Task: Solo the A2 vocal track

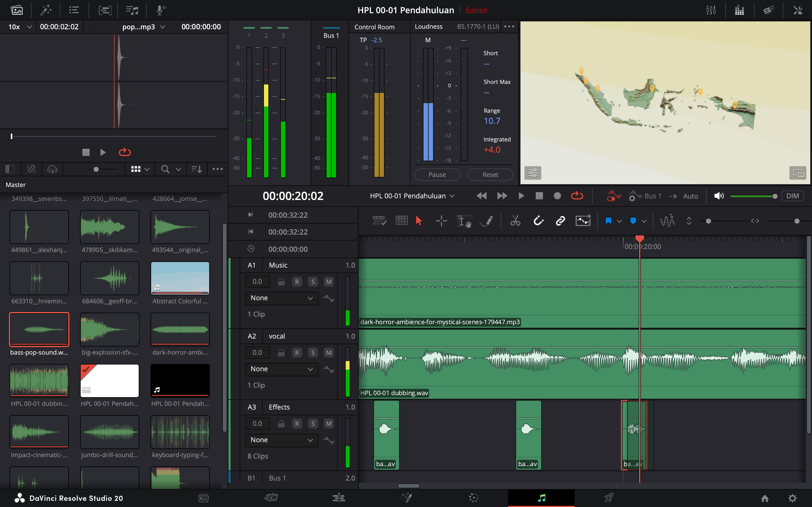Action: (x=313, y=352)
